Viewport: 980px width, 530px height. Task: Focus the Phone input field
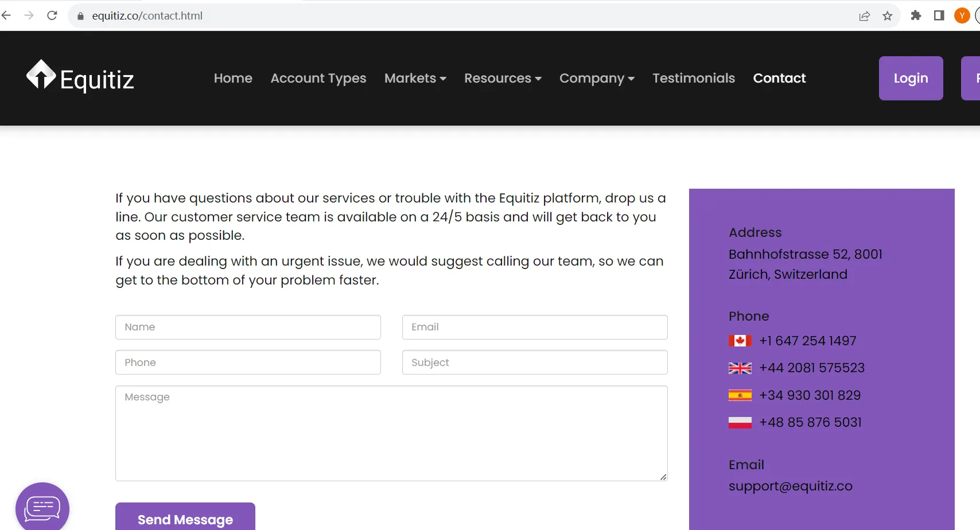point(248,363)
